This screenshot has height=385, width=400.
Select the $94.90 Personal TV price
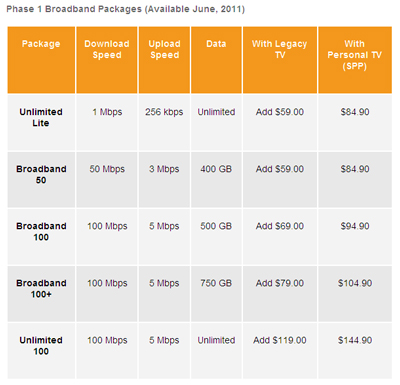click(x=355, y=226)
